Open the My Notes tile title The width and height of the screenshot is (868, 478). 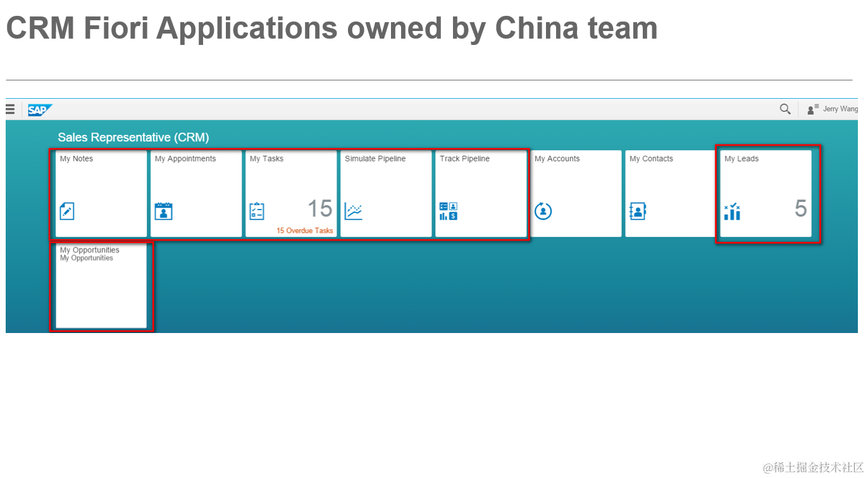click(x=77, y=159)
